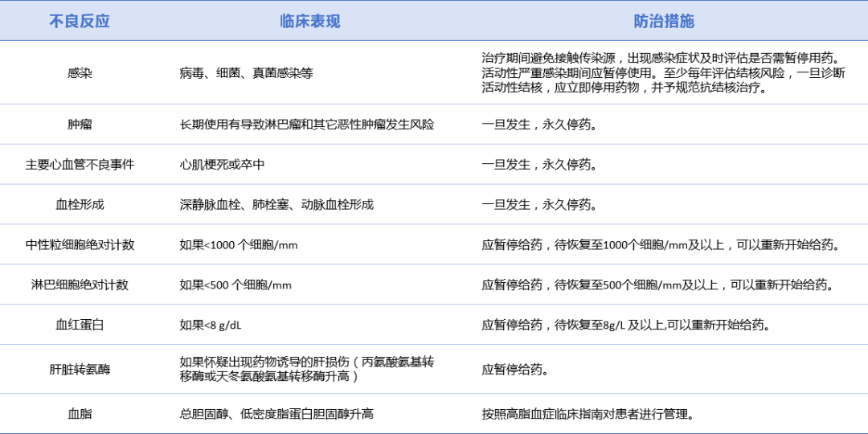The image size is (868, 434).
Task: Click the cell about 药物诱导的肝损伤
Action: [307, 369]
